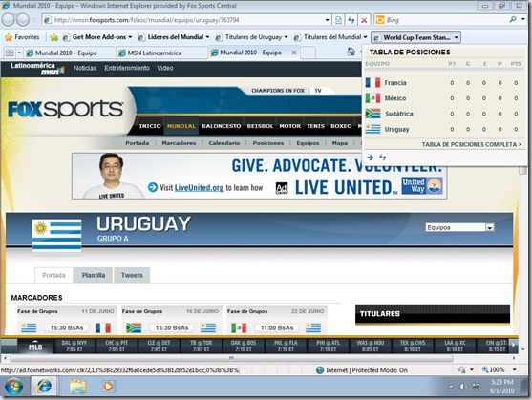Click the Mexico flag in 22 de Junio match
Screen dimensions: 532x400
[x=239, y=327]
